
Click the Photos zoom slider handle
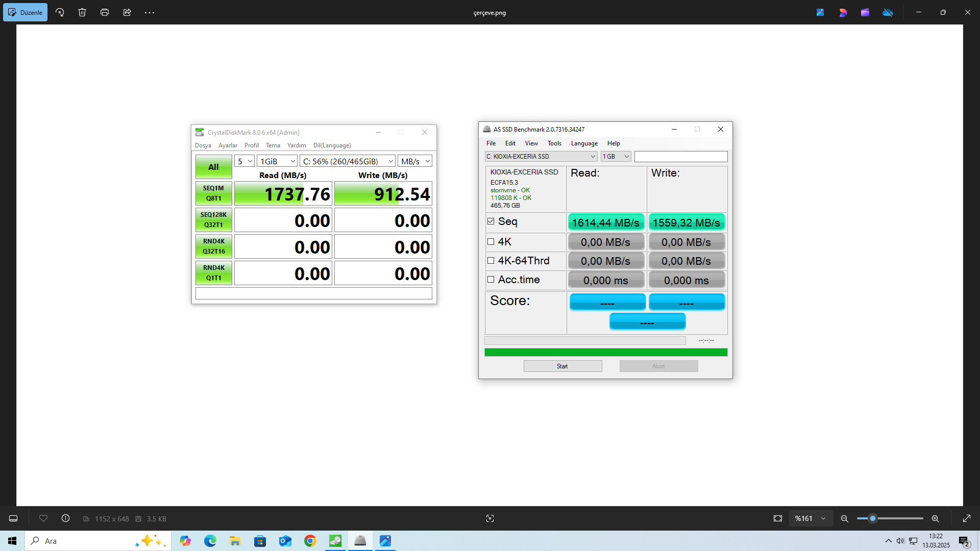pyautogui.click(x=873, y=518)
